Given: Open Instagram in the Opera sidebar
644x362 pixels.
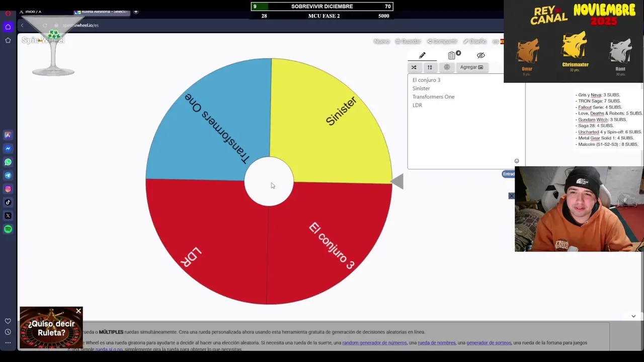Looking at the screenshot, I should pyautogui.click(x=8, y=189).
